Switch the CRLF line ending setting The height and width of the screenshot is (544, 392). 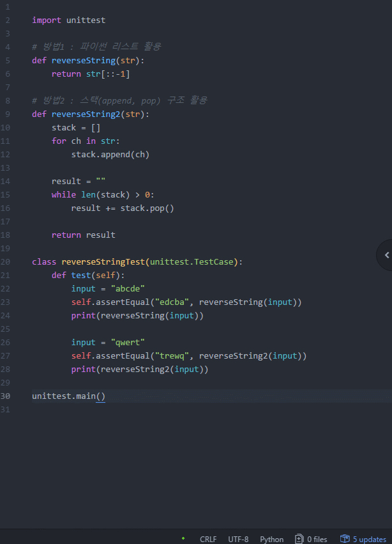tap(208, 539)
